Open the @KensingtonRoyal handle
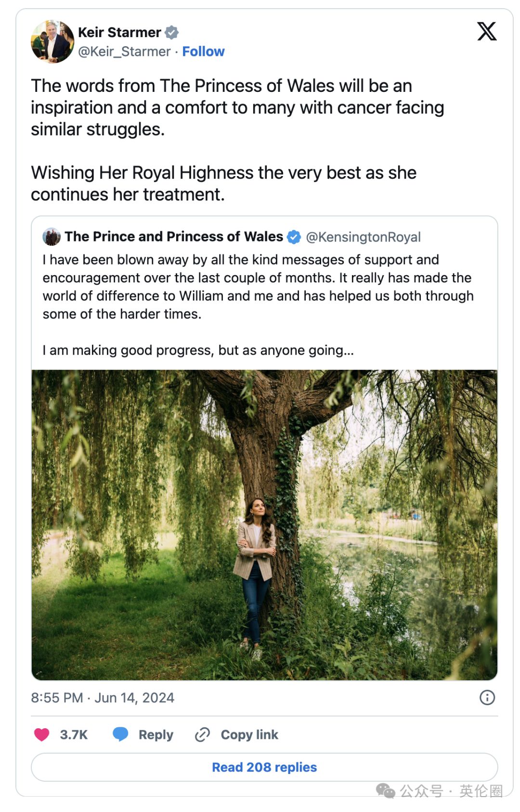The width and height of the screenshot is (520, 812). 364,237
